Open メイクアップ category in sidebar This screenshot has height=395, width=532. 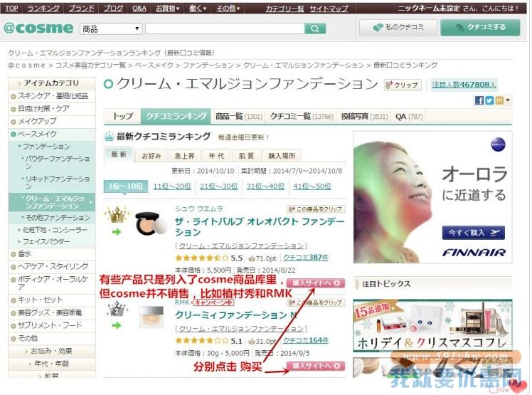coord(37,121)
